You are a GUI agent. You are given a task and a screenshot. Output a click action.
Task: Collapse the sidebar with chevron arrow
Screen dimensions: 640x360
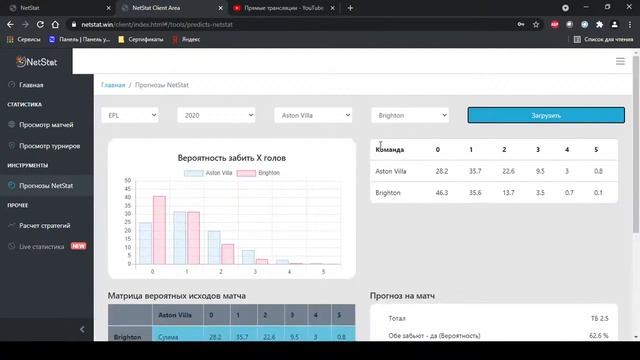pos(82,329)
